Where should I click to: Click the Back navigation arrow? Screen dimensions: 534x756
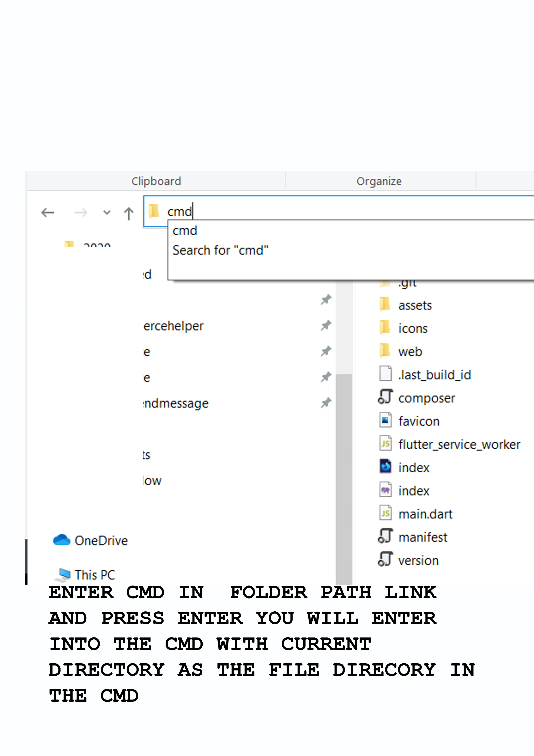pyautogui.click(x=48, y=213)
